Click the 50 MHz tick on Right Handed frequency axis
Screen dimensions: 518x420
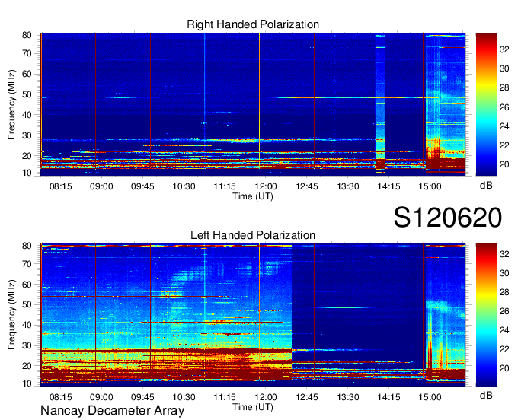click(x=27, y=94)
